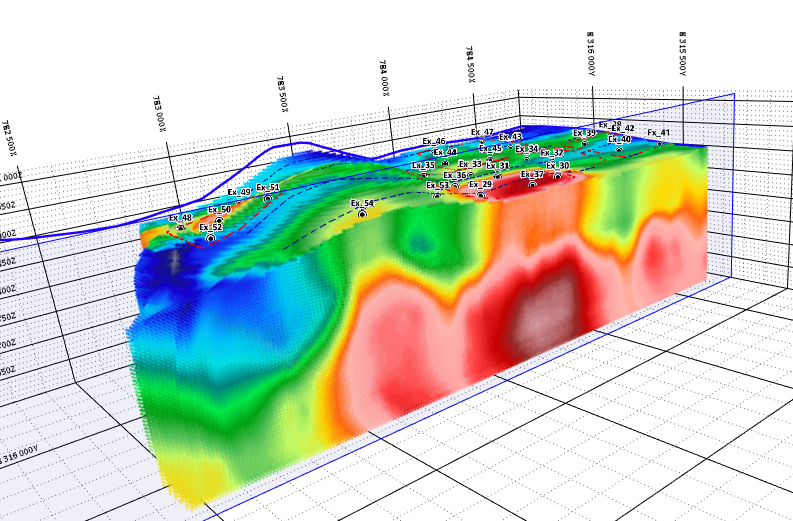Click the Ex_40 label
The height and width of the screenshot is (521, 793).
tap(620, 139)
